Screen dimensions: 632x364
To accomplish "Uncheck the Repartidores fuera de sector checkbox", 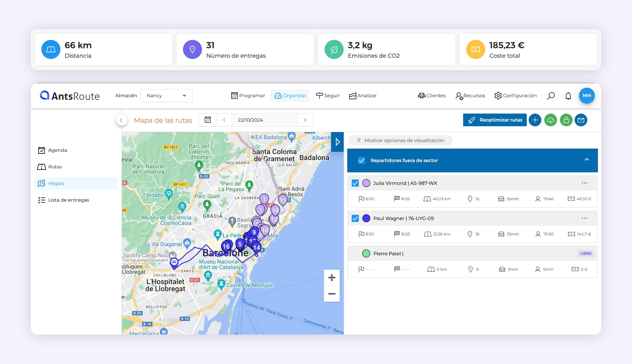I will pos(361,160).
